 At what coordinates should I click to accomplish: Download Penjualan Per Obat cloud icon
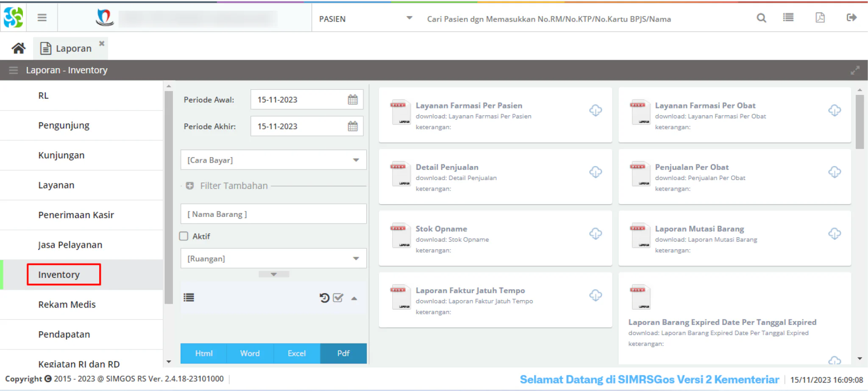click(x=835, y=172)
